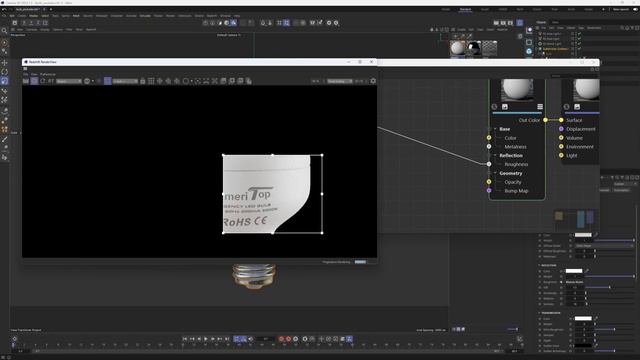Click the handle on render region's right edge
The image size is (640, 360).
coord(322,194)
